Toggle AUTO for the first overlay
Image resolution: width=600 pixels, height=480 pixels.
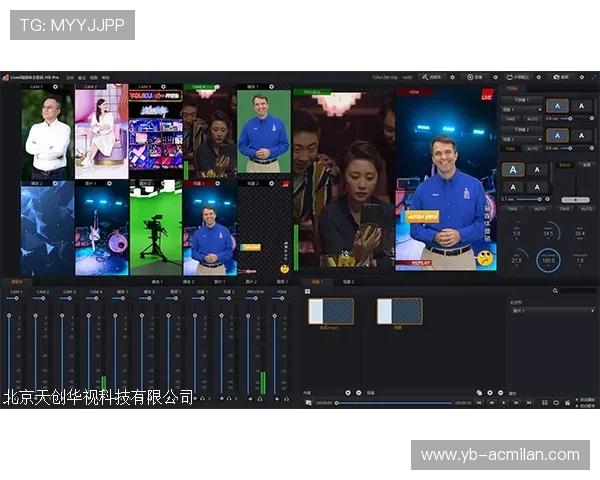[x=533, y=119]
